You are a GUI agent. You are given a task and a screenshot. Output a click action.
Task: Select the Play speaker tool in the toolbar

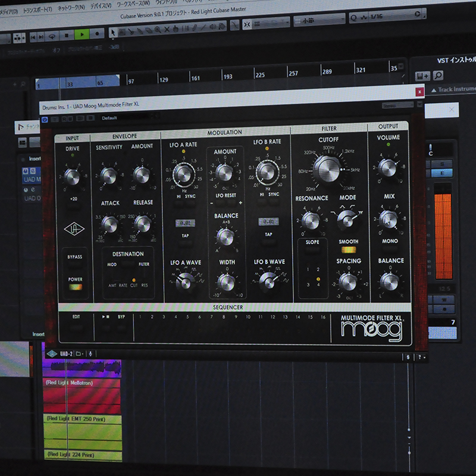[213, 27]
